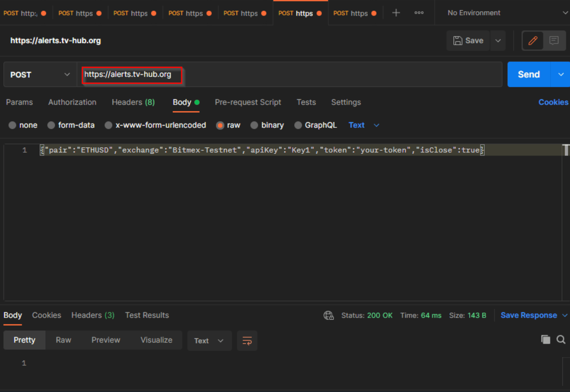Click the network globe icon near Status

coord(328,315)
